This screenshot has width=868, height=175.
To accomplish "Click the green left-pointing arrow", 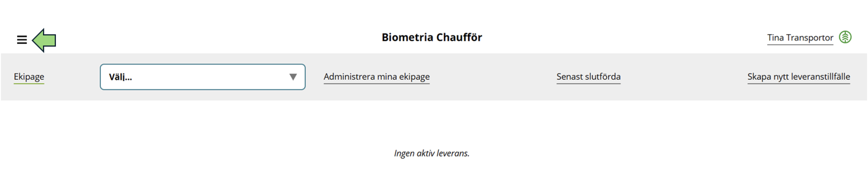I will point(44,40).
